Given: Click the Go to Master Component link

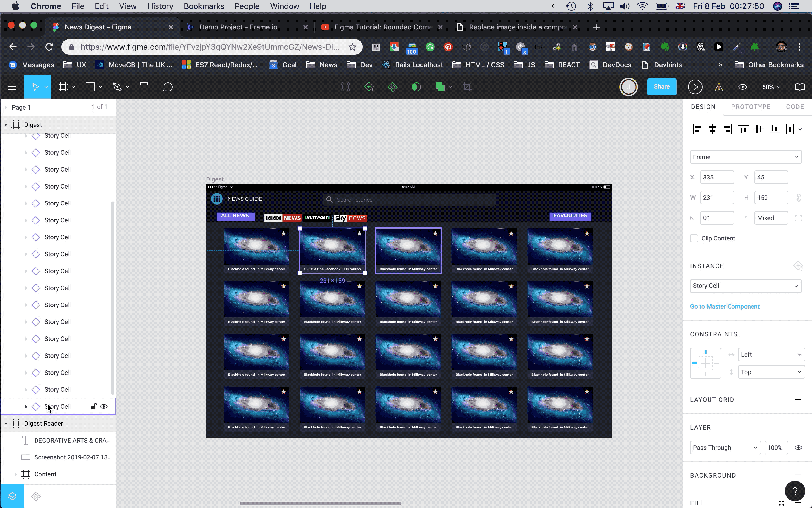Looking at the screenshot, I should (x=725, y=306).
